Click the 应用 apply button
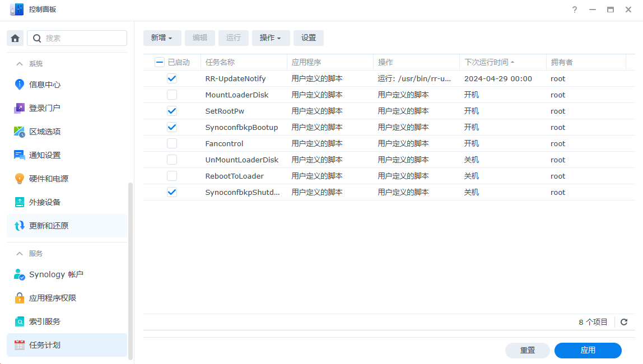This screenshot has width=643, height=364. click(x=588, y=350)
